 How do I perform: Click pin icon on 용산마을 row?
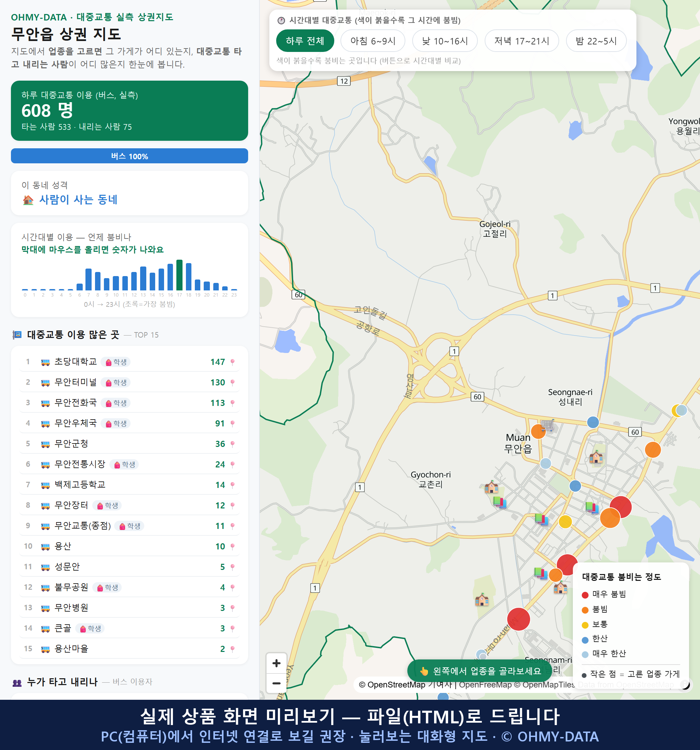(x=232, y=649)
